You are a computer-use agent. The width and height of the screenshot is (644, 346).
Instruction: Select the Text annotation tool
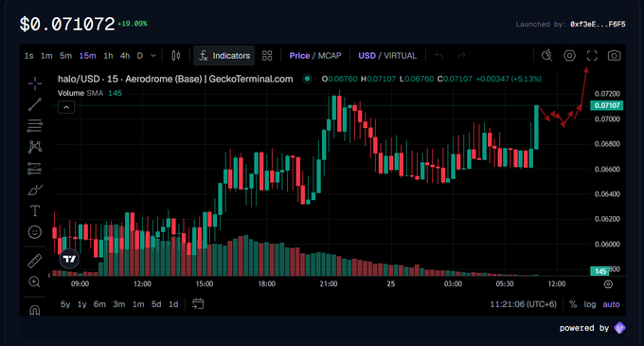[x=35, y=210]
